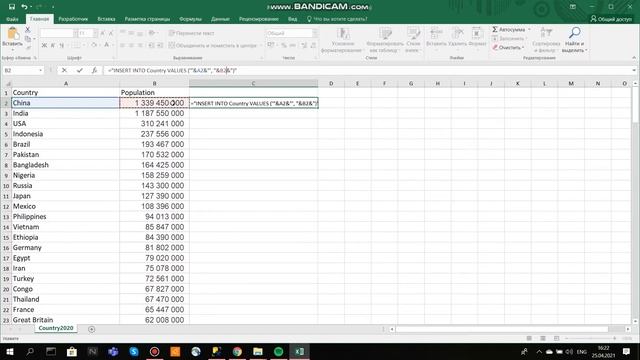Click the Tell me what you want to do box
The width and height of the screenshot is (640, 360).
point(337,19)
